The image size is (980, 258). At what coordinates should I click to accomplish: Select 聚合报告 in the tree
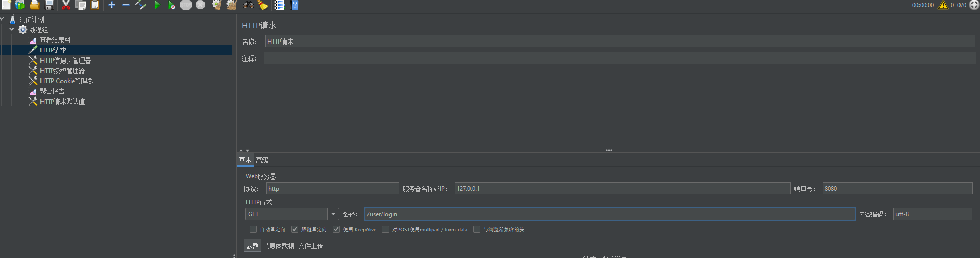tap(52, 91)
